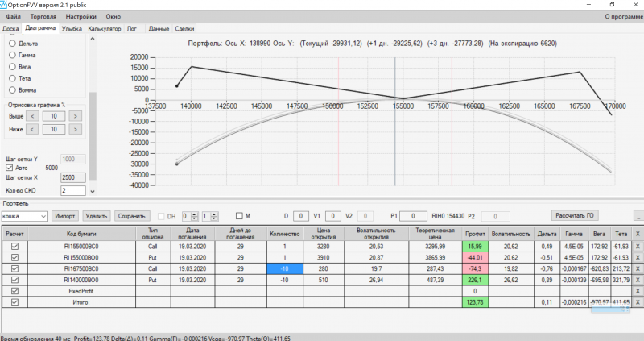Click the Ниже percent value field
This screenshot has width=644, height=341.
pos(54,129)
